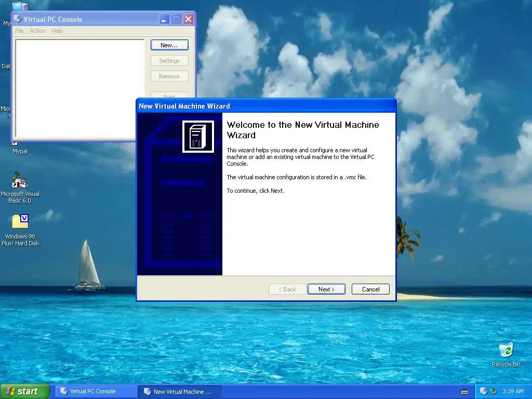Switch to New Virtual Machine taskbar button

point(179,391)
